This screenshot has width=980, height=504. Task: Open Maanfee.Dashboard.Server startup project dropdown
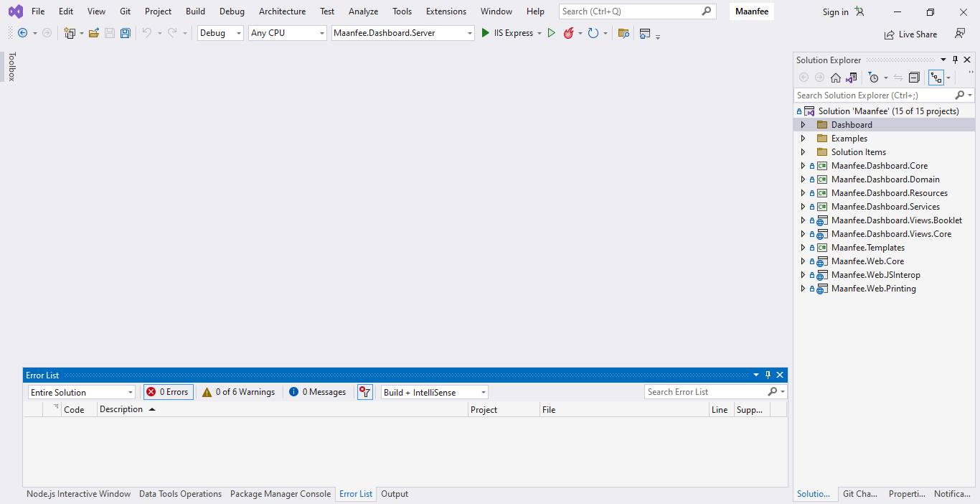click(x=402, y=33)
